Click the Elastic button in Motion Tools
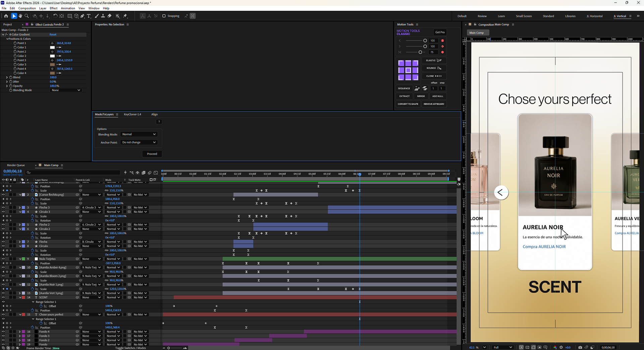This screenshot has width=644, height=350. 434,60
